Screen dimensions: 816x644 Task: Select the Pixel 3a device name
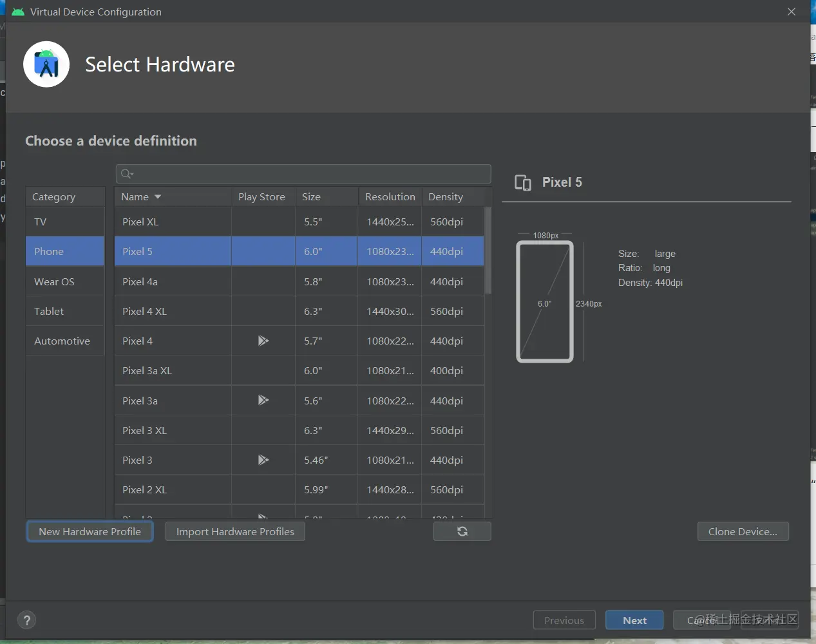140,401
